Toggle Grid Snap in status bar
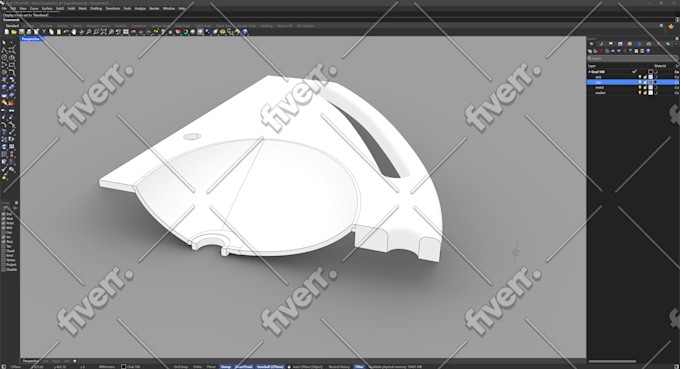Image resolution: width=680 pixels, height=369 pixels. click(x=180, y=366)
